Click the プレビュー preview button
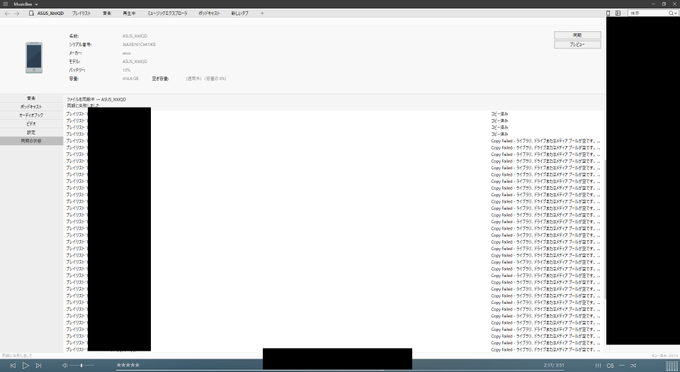This screenshot has height=372, width=680. tap(577, 45)
